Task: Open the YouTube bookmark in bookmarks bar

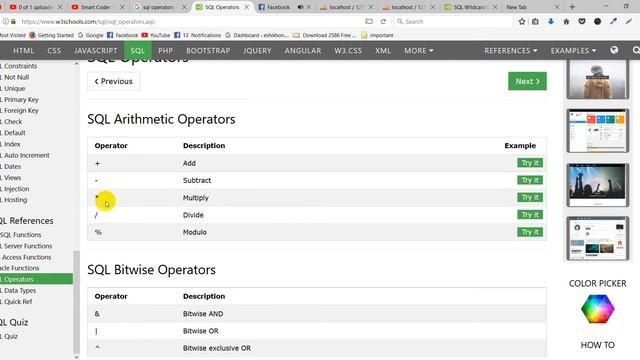Action: click(x=156, y=35)
